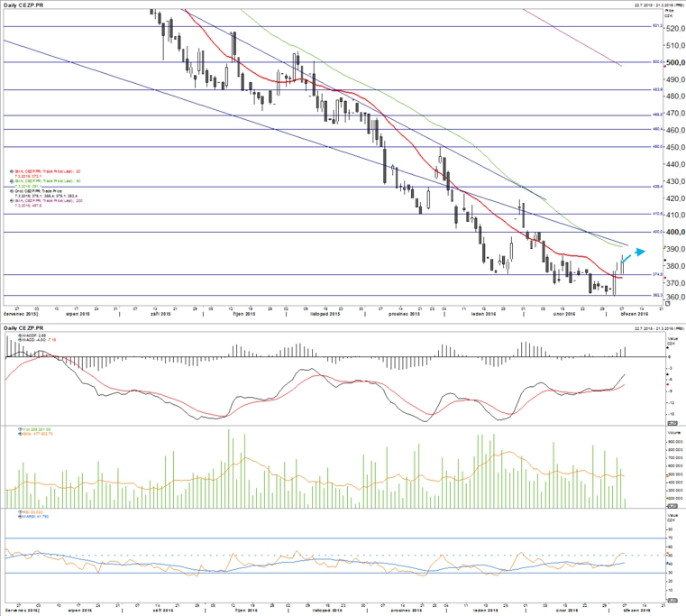Image resolution: width=686 pixels, height=616 pixels.
Task: Click the top Daily CEZP.PR chart title
Action: [23, 5]
